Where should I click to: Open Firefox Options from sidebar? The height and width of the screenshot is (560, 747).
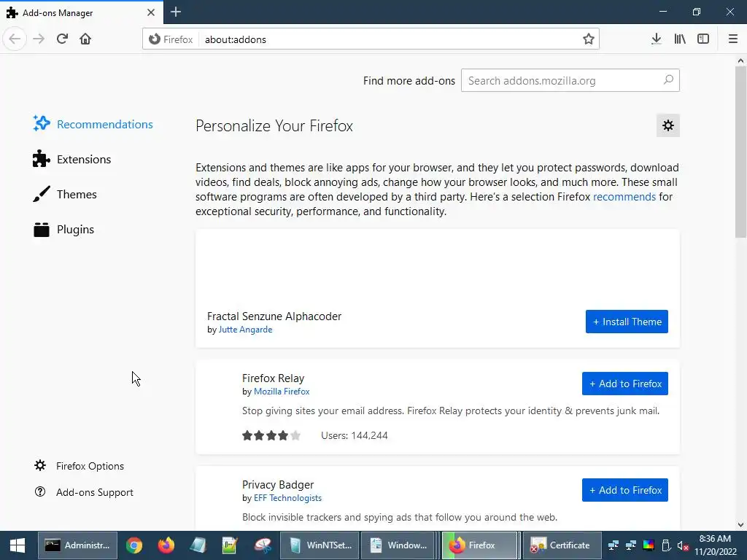[x=79, y=466]
